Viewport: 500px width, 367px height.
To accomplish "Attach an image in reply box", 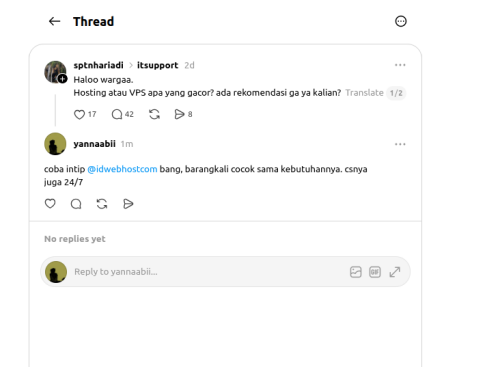I will (x=356, y=272).
